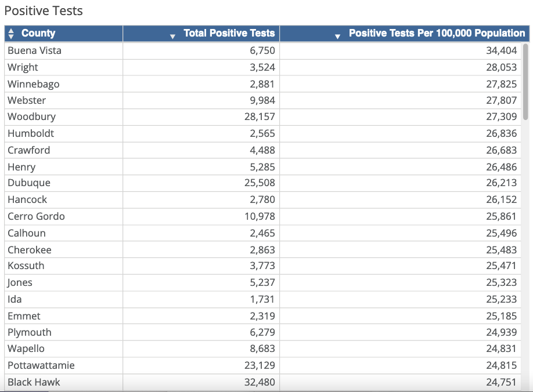Select the Ida county row
This screenshot has width=533, height=392.
click(x=262, y=299)
